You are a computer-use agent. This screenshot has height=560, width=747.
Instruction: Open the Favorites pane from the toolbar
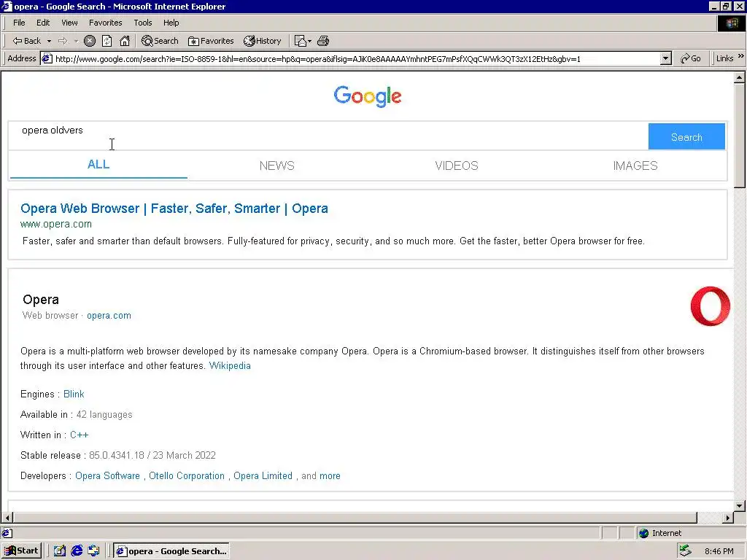pos(211,41)
